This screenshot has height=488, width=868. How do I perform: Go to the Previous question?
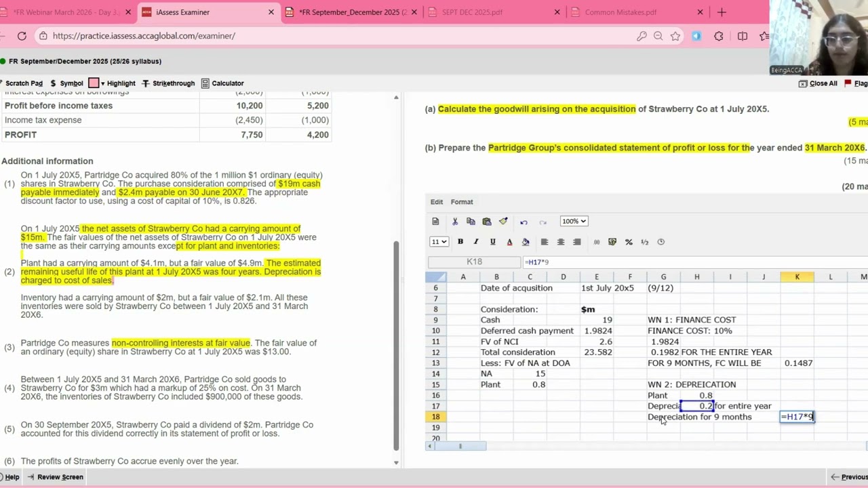(x=849, y=477)
